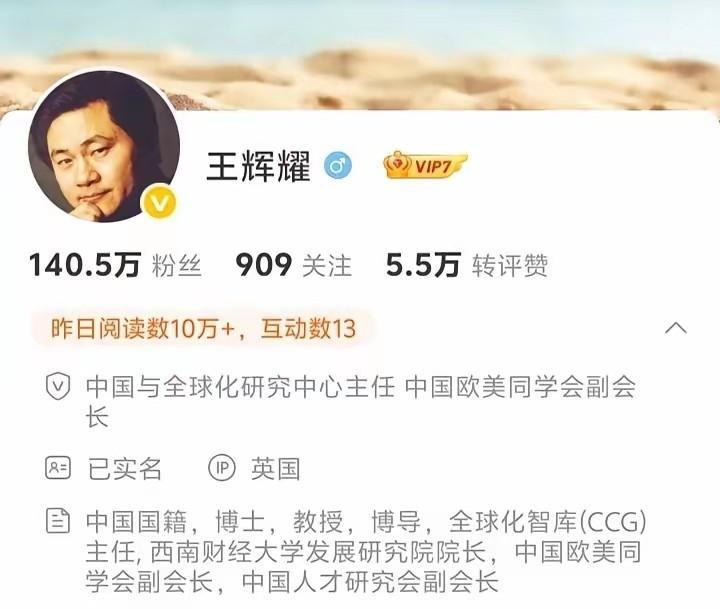The image size is (720, 609).
Task: Collapse profile details with the chevron arrow
Action: pos(676,328)
